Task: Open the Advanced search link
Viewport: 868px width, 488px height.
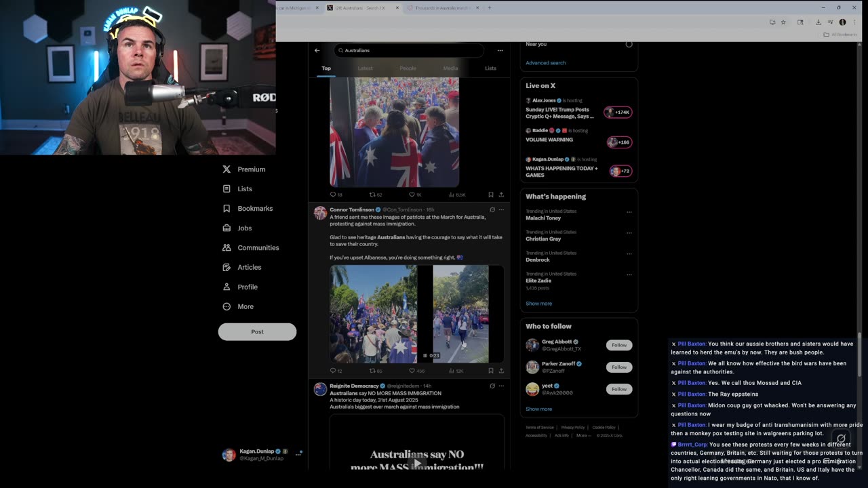Action: tap(546, 63)
